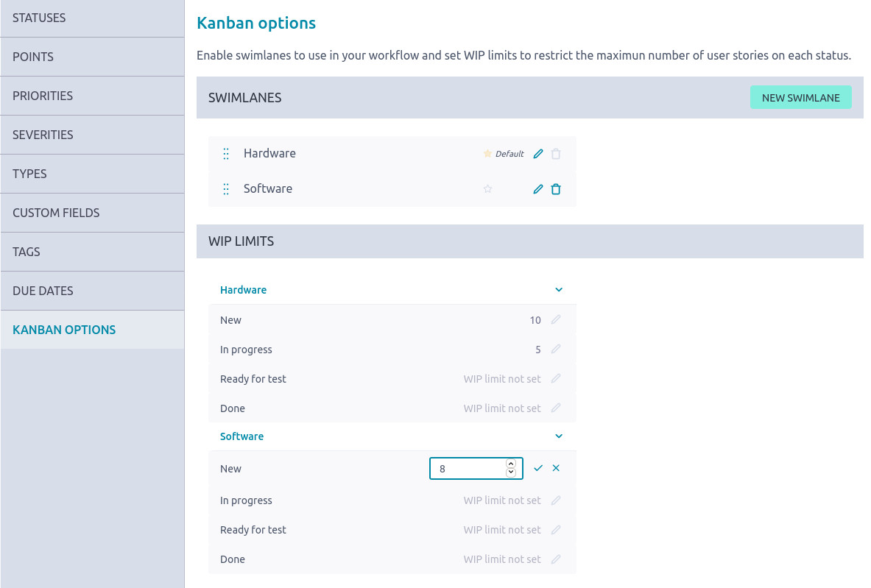Collapse the Hardware WIP limits section

[x=558, y=290]
